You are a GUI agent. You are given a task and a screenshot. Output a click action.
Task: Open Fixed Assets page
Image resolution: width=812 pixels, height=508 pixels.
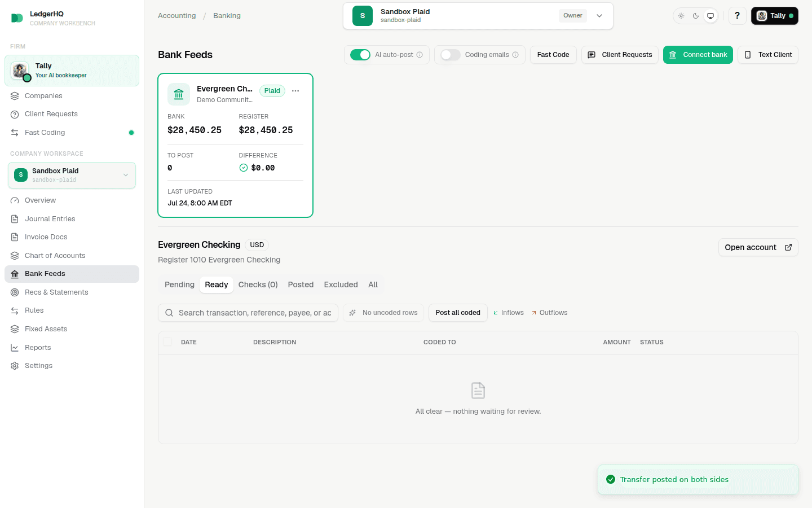coord(72,329)
